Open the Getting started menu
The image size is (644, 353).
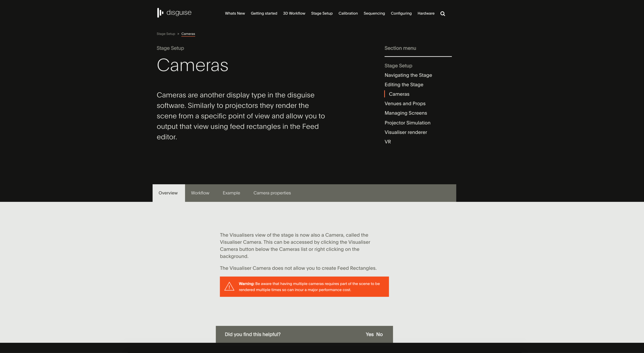264,14
